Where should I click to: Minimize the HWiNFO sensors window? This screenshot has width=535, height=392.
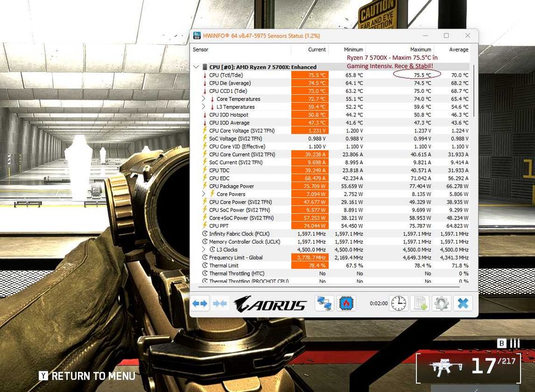pyautogui.click(x=425, y=35)
